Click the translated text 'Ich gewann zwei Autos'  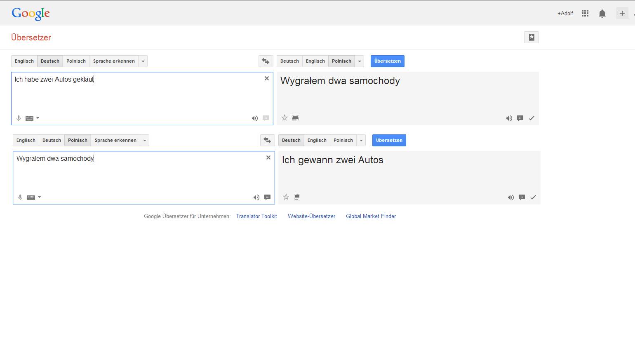pos(333,160)
